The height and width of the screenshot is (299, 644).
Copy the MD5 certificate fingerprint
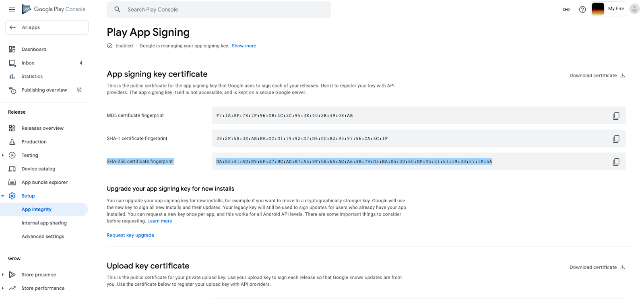coord(615,116)
